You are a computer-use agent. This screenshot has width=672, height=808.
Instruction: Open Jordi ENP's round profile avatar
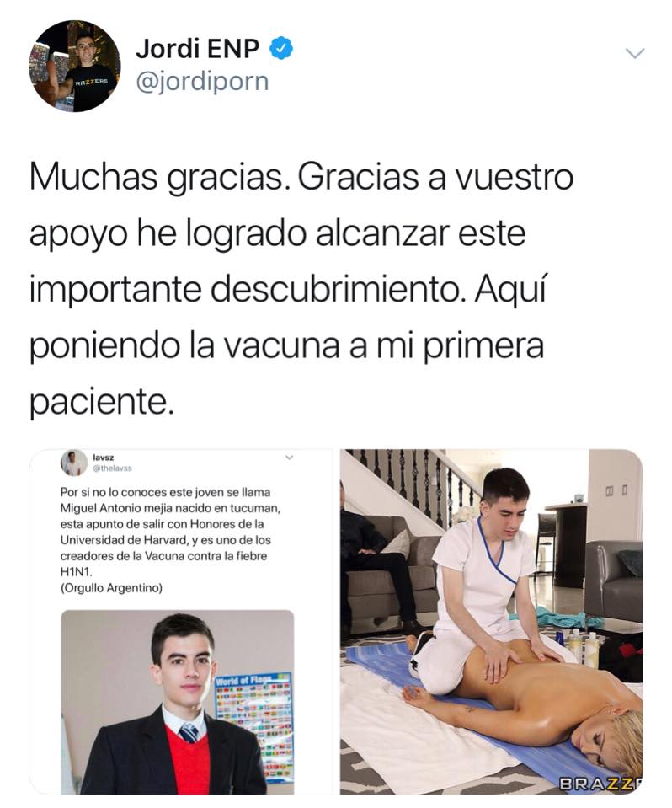[x=75, y=66]
